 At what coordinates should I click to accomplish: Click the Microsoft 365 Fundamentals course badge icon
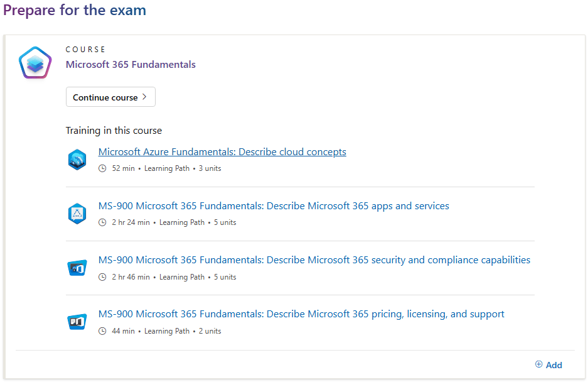pos(35,63)
